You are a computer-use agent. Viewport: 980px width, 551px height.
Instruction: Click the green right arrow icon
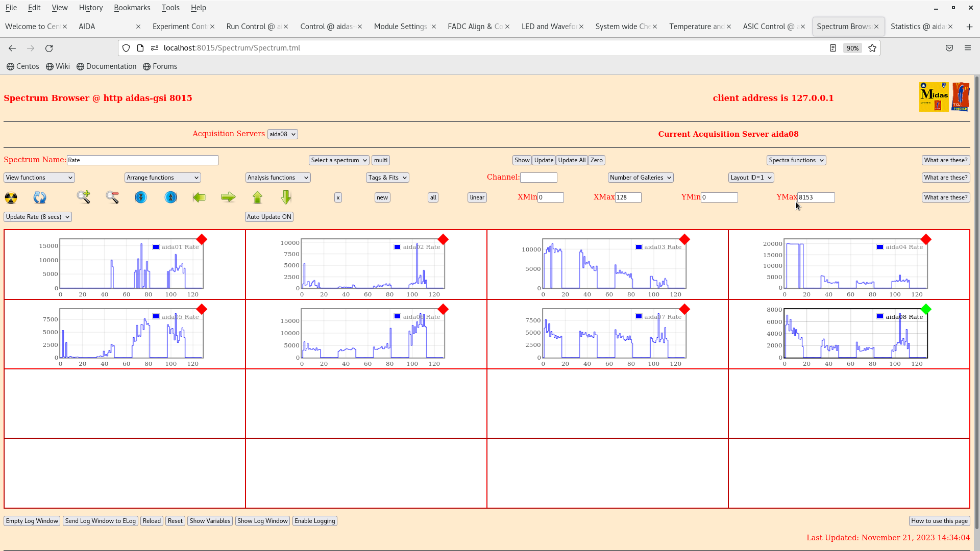point(228,197)
